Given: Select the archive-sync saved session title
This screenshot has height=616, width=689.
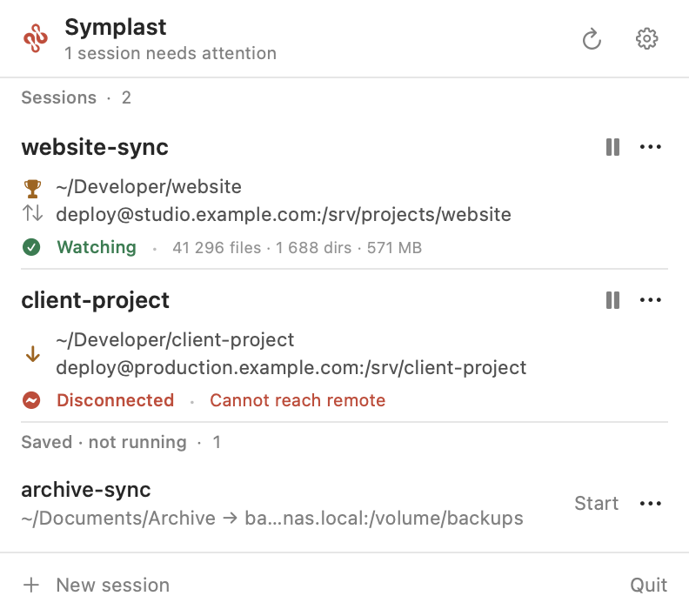Looking at the screenshot, I should [x=86, y=490].
